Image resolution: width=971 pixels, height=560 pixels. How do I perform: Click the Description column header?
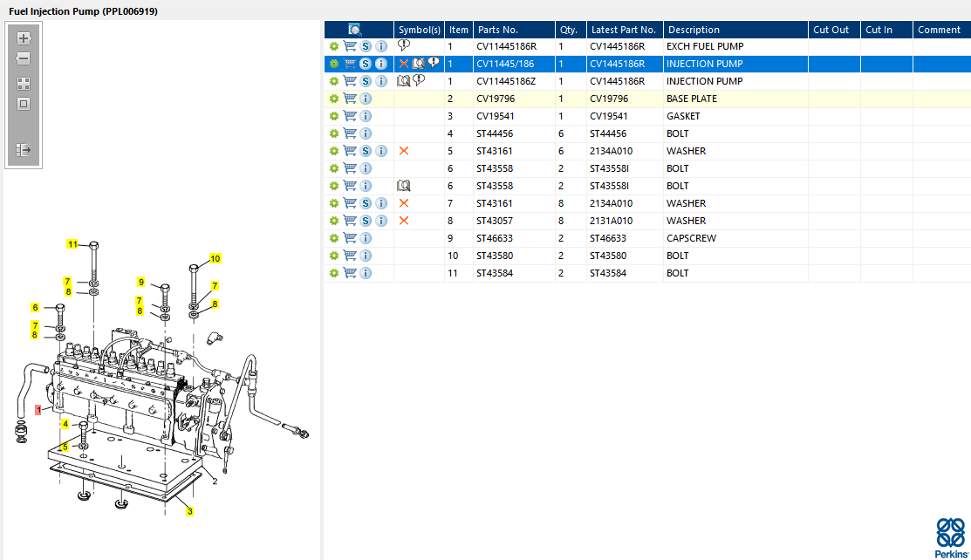[694, 30]
